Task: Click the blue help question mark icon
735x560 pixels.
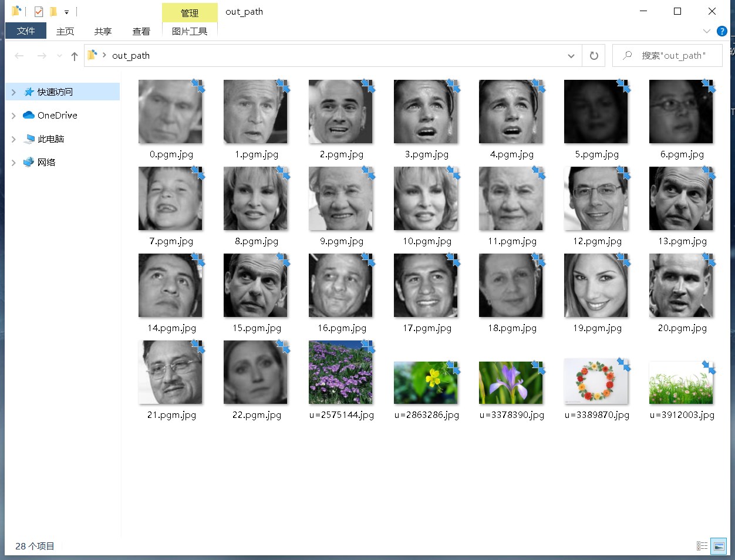Action: [x=721, y=31]
